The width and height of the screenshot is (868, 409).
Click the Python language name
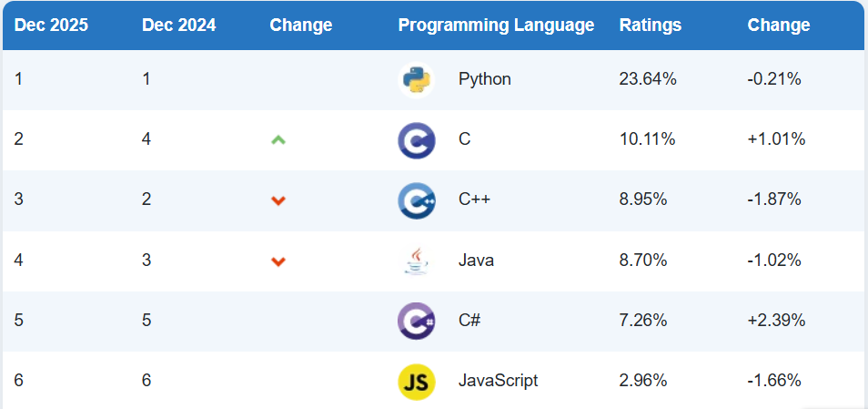[484, 79]
